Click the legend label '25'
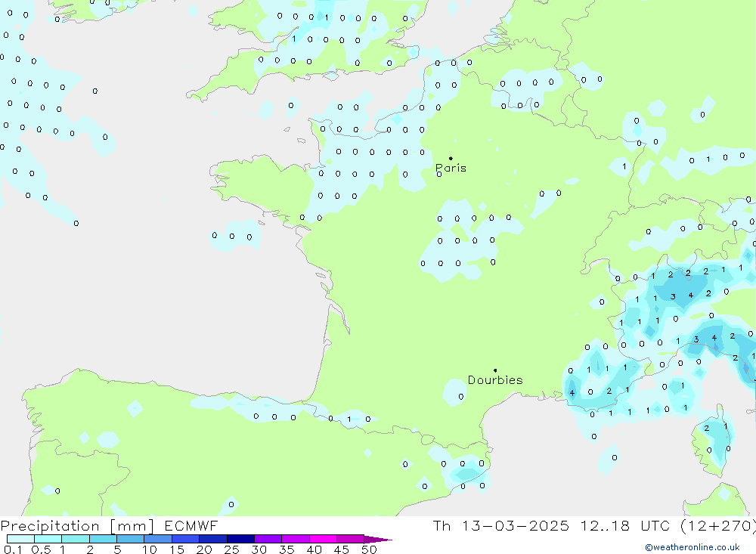756x554 pixels. pos(231,549)
